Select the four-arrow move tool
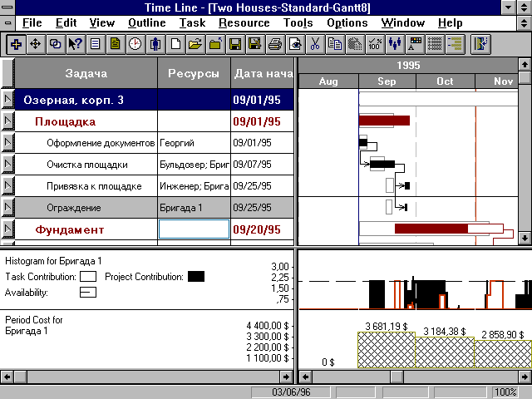Screen dimensions: 532x399 coord(35,42)
